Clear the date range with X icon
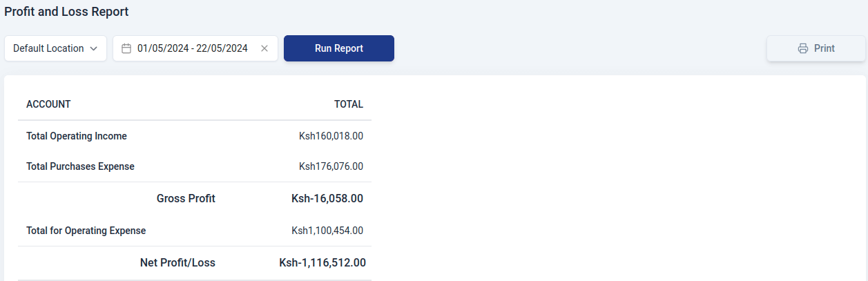The width and height of the screenshot is (868, 281). click(x=264, y=48)
